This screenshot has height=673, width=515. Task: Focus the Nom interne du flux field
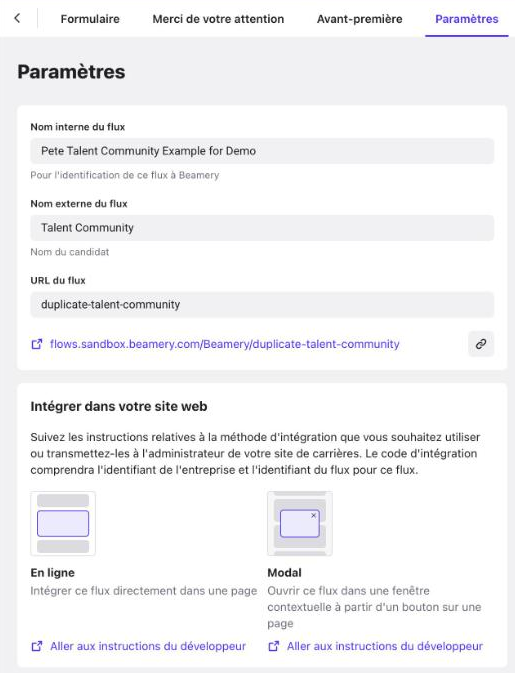[x=262, y=151]
